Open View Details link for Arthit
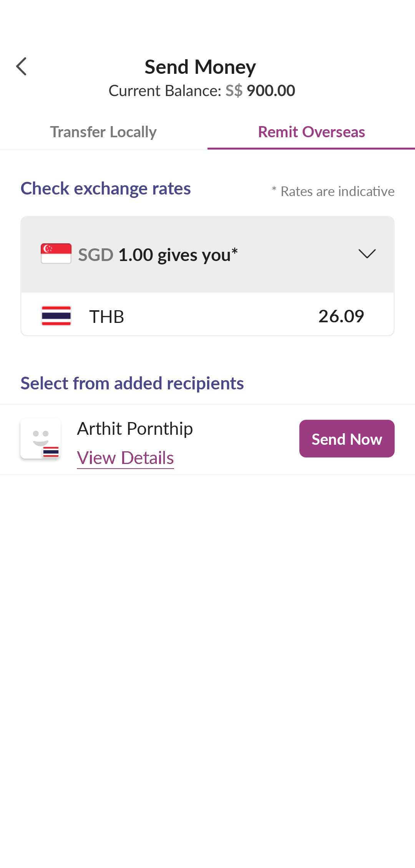The width and height of the screenshot is (415, 868). coord(125,458)
